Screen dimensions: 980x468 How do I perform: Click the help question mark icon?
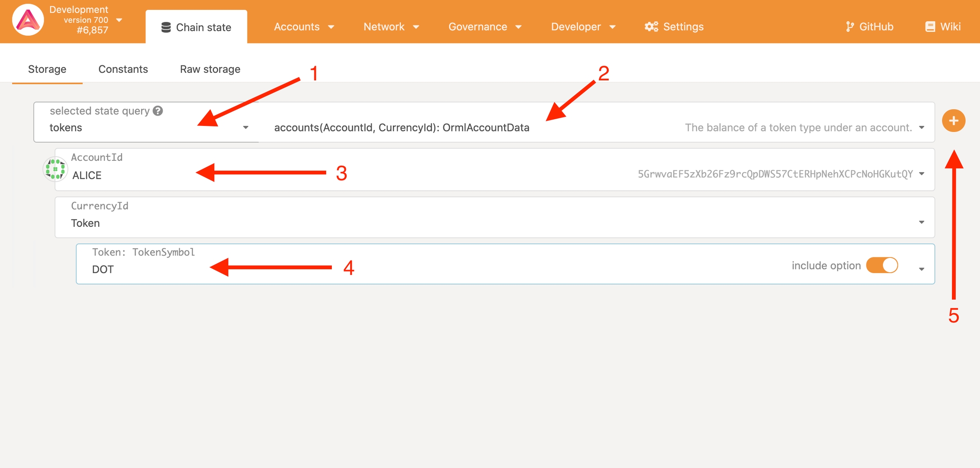coord(158,111)
